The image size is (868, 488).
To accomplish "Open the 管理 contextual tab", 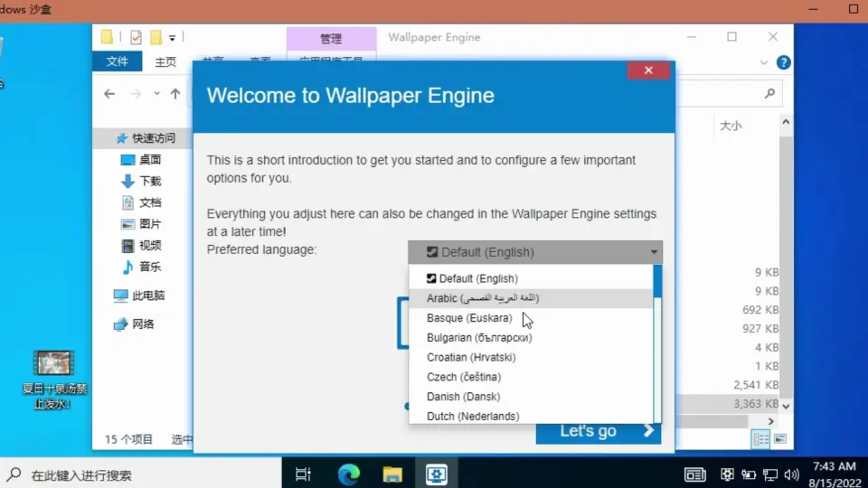I will pyautogui.click(x=331, y=38).
